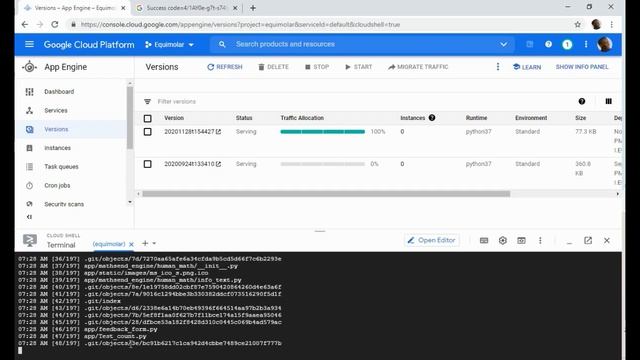Open Security scans in the sidebar
The image size is (640, 360).
click(64, 204)
